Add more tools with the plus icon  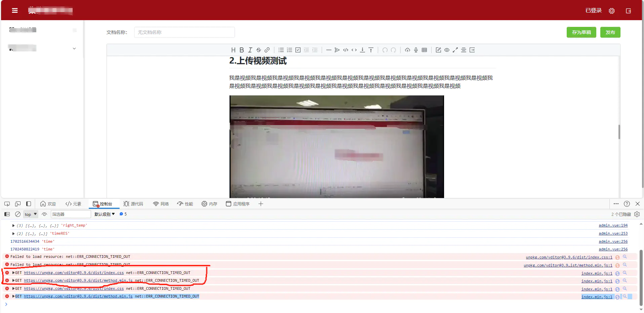click(x=261, y=204)
